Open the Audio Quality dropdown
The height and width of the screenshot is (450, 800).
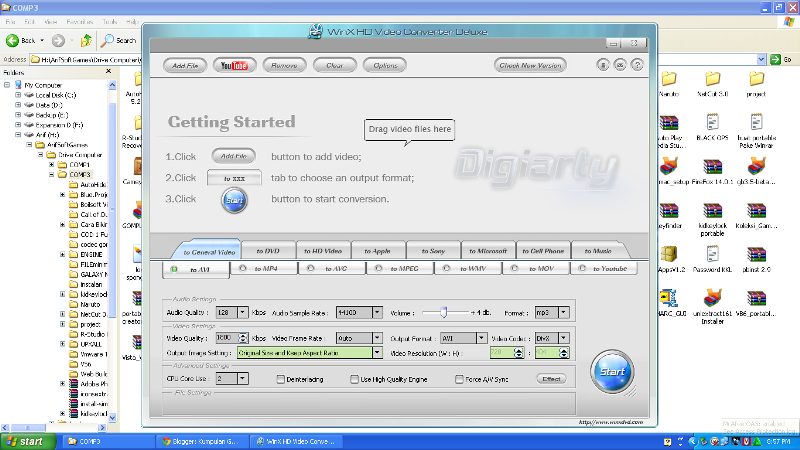click(242, 312)
